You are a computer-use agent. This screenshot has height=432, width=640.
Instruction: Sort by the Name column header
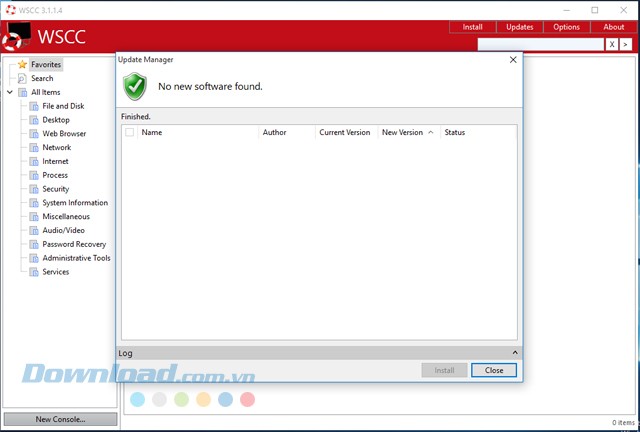[198, 132]
